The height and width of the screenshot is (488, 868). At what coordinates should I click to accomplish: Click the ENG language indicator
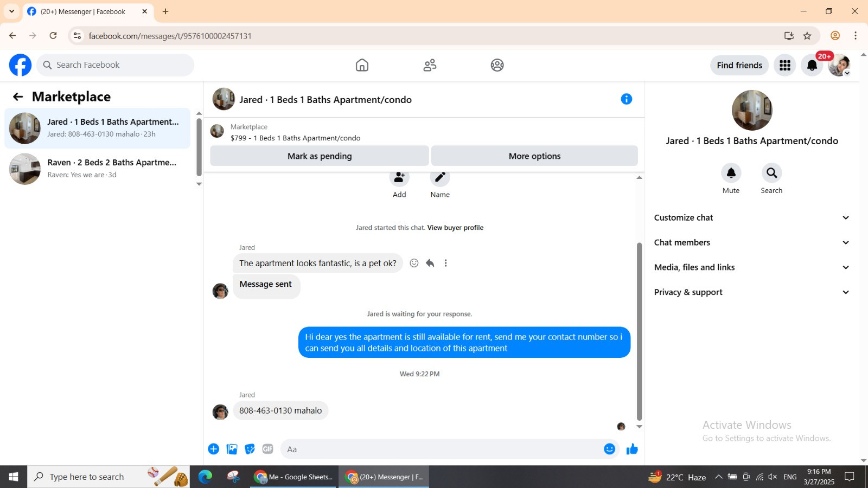click(790, 477)
